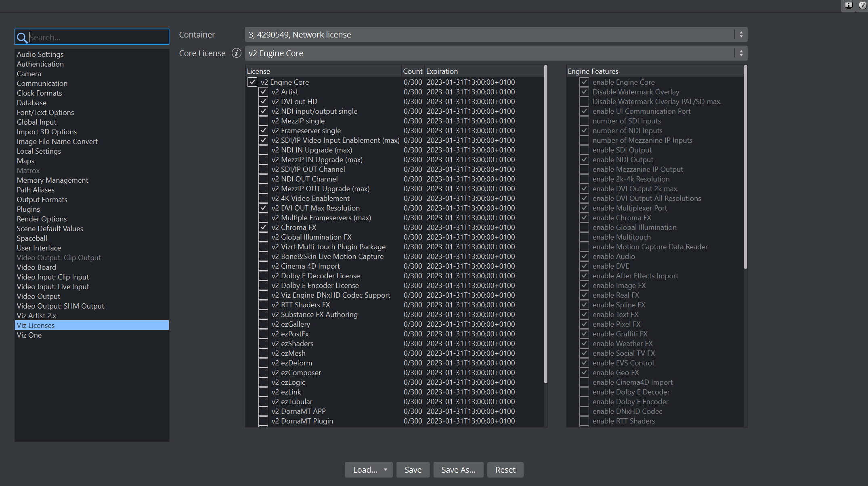Select v2 Substance FX Authoring row
The width and height of the screenshot is (868, 486).
pyautogui.click(x=314, y=315)
